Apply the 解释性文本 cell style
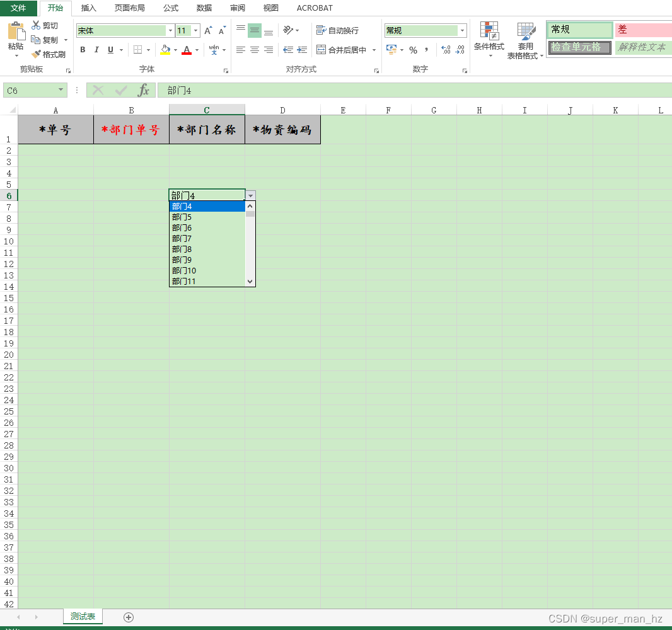 tap(643, 47)
